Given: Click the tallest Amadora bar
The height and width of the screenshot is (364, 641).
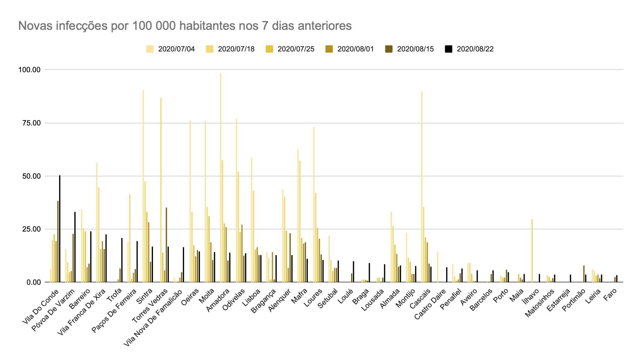Looking at the screenshot, I should 221,175.
